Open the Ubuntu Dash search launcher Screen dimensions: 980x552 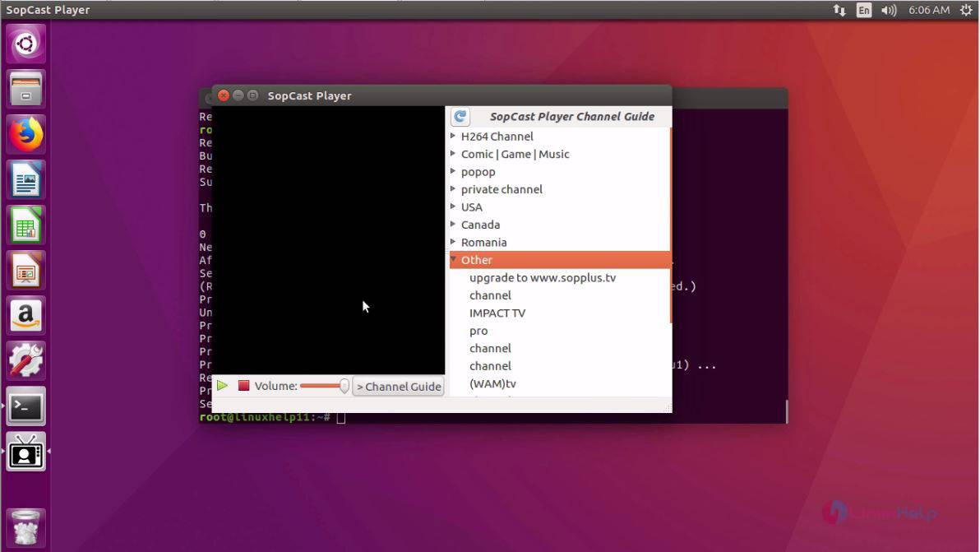25,44
